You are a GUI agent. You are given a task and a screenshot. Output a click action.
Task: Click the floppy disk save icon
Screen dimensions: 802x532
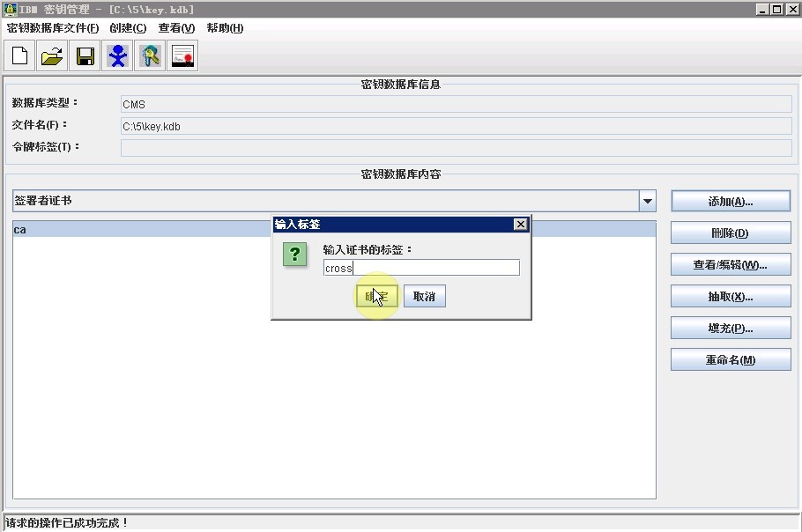pyautogui.click(x=85, y=56)
